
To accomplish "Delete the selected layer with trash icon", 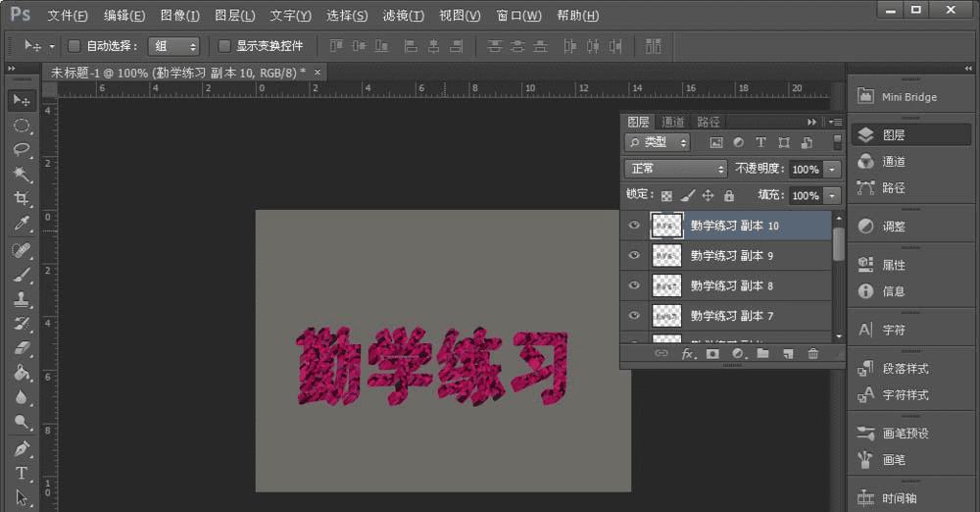I will coord(812,354).
